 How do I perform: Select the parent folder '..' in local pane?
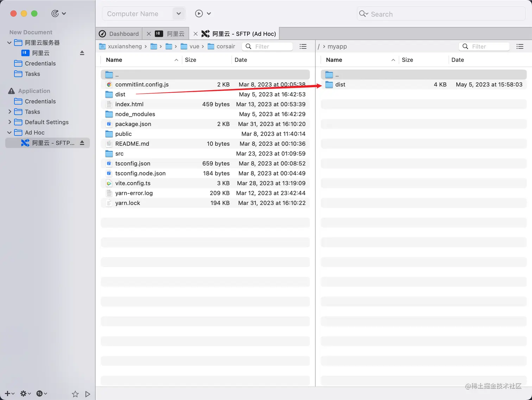(x=205, y=75)
